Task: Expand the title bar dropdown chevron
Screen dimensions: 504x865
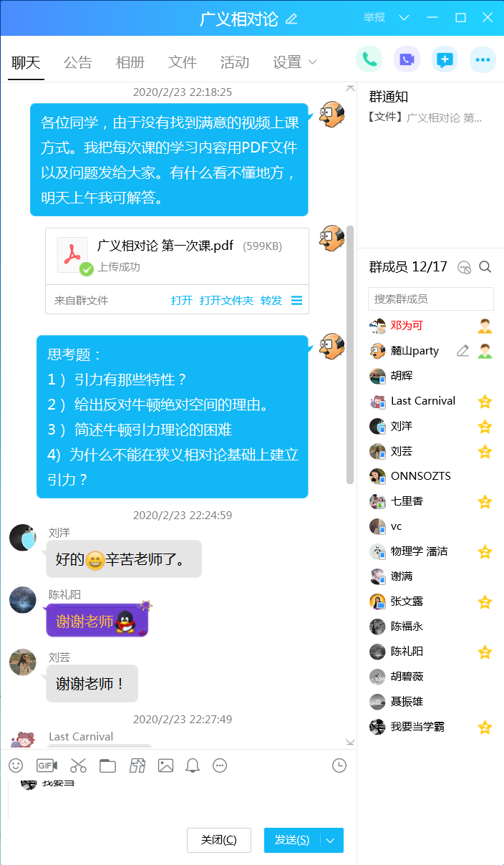Action: (404, 18)
